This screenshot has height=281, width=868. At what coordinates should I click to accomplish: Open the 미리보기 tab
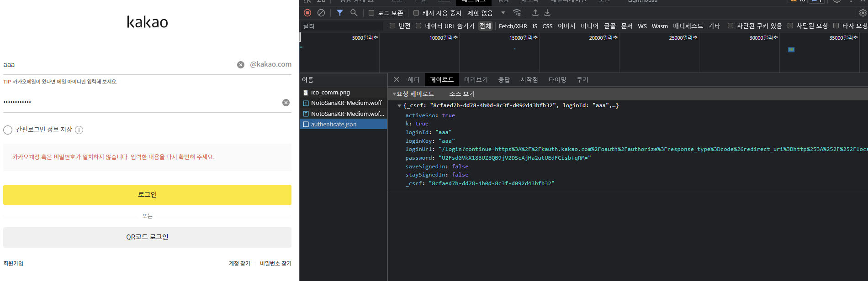pos(476,79)
